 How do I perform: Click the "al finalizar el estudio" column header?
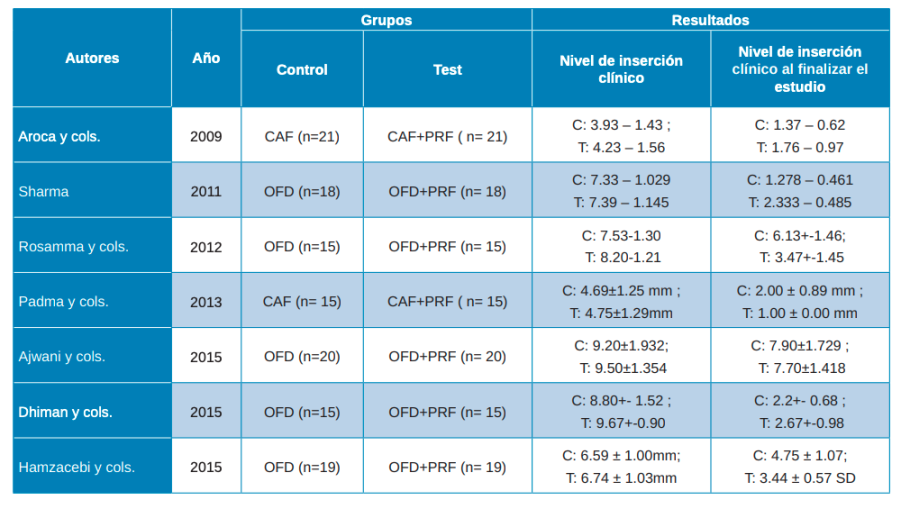[x=799, y=69]
